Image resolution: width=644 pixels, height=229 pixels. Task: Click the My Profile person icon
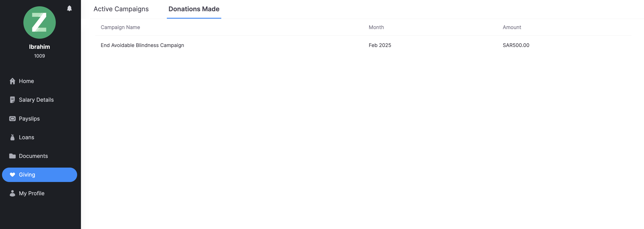click(12, 193)
